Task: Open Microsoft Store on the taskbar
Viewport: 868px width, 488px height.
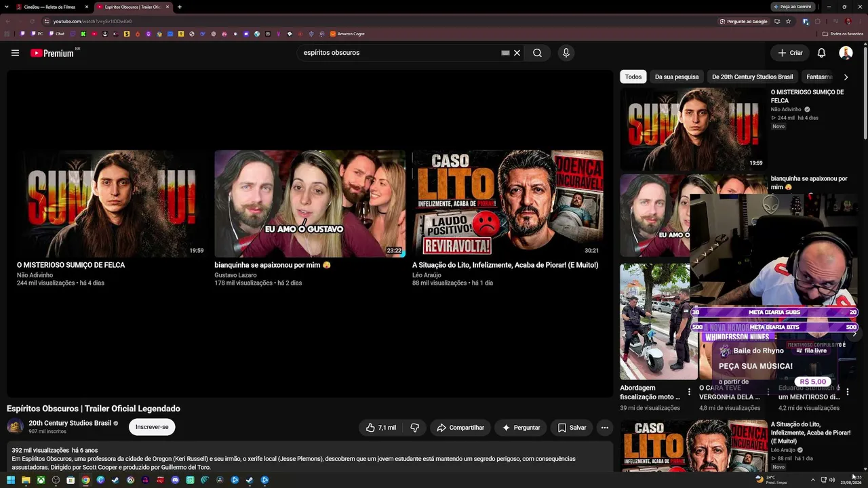Action: point(71,481)
